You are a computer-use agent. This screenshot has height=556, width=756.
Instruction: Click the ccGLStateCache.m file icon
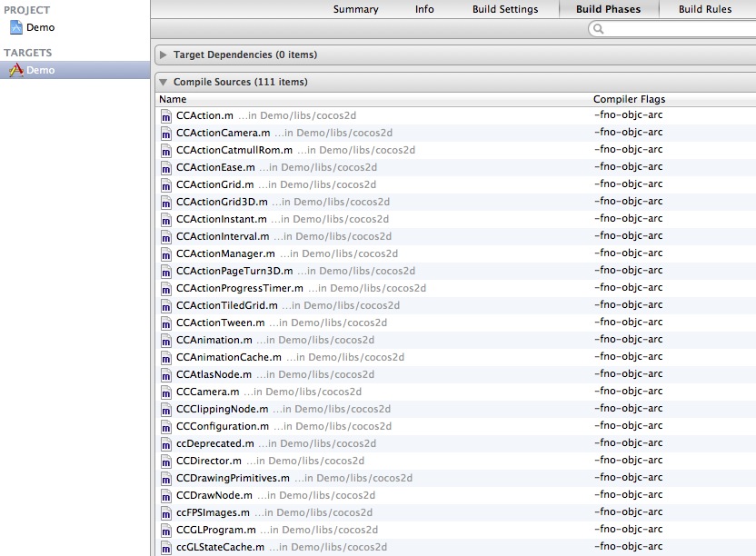pos(166,549)
